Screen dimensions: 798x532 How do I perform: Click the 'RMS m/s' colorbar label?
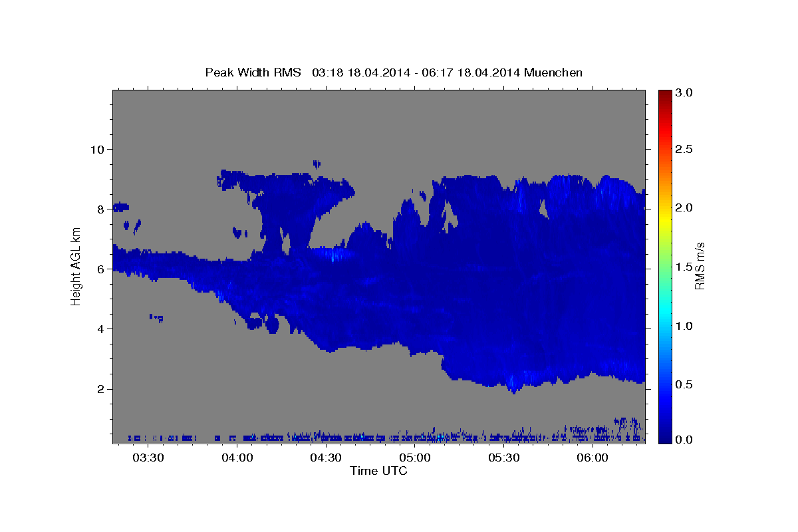tap(700, 266)
